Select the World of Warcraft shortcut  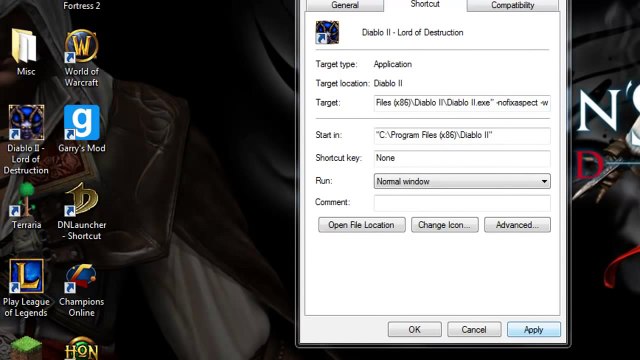[81, 47]
